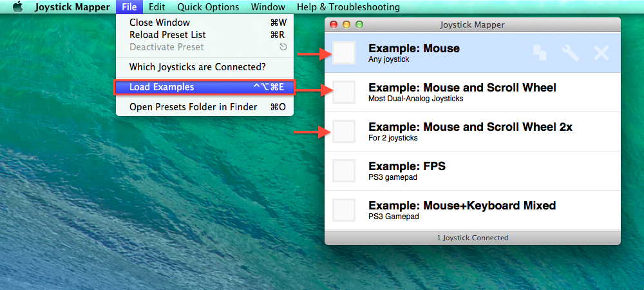Select Which Joysticks are Connected? menu item

point(205,66)
